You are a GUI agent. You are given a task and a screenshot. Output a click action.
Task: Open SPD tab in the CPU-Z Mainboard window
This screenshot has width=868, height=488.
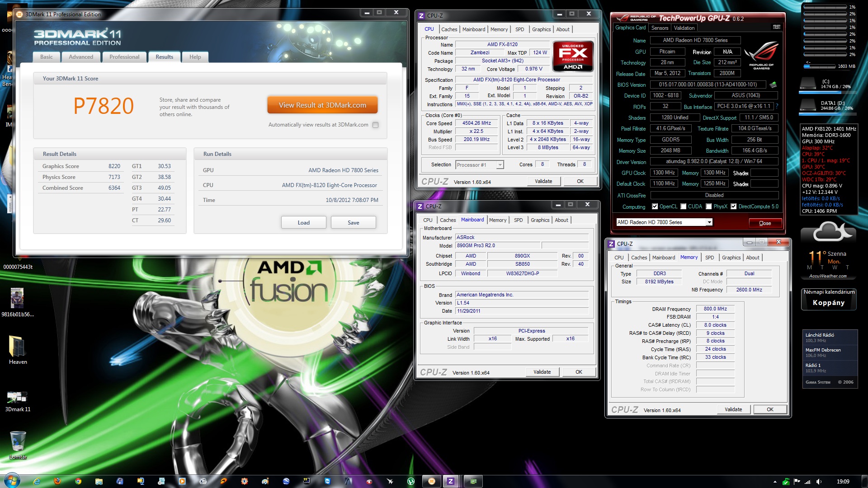pos(518,221)
